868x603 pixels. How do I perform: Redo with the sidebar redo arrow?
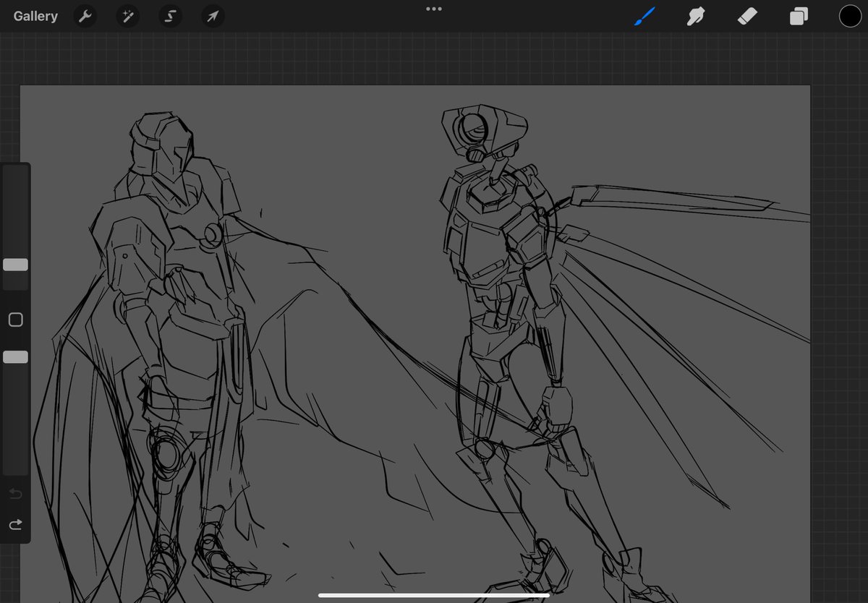[x=15, y=524]
